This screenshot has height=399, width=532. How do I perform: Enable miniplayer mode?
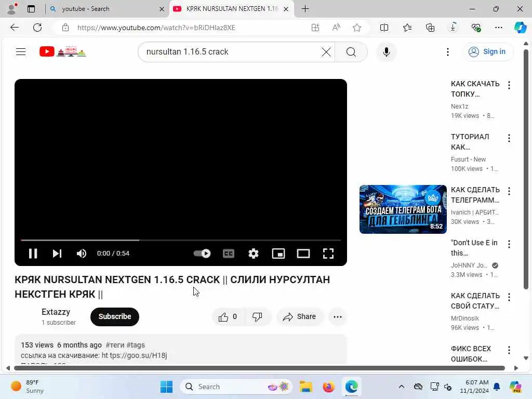[278, 254]
